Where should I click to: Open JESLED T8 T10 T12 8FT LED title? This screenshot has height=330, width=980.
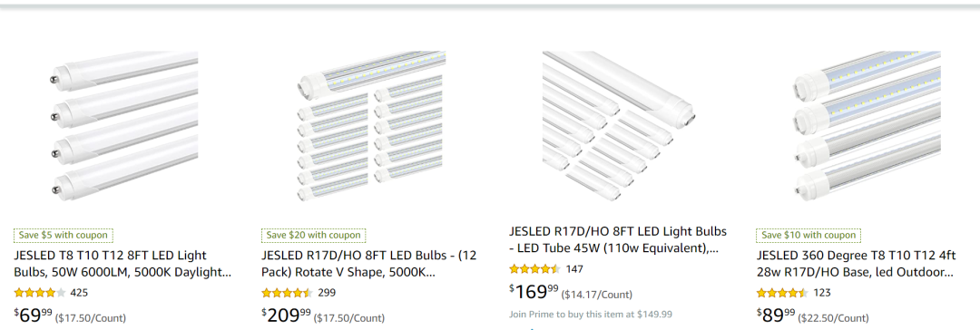pos(122,264)
